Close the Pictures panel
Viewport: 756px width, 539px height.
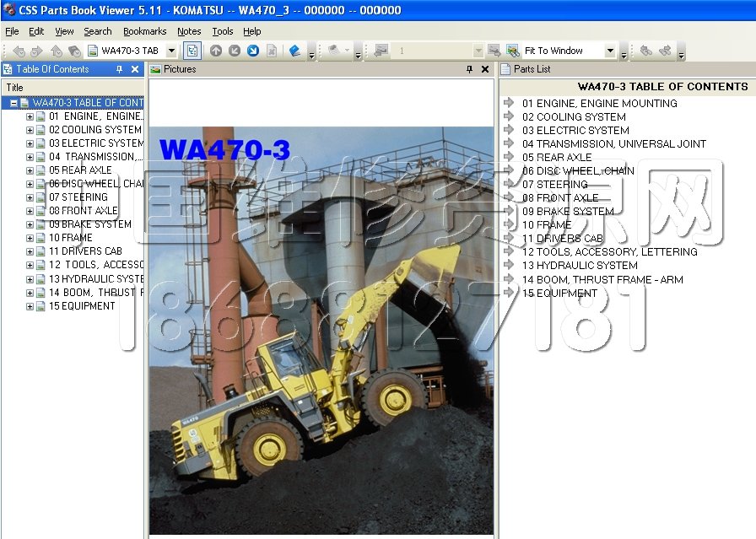point(485,69)
